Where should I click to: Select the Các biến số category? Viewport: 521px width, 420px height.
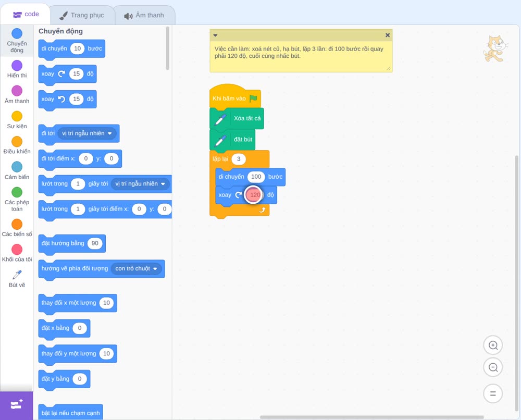(x=17, y=228)
